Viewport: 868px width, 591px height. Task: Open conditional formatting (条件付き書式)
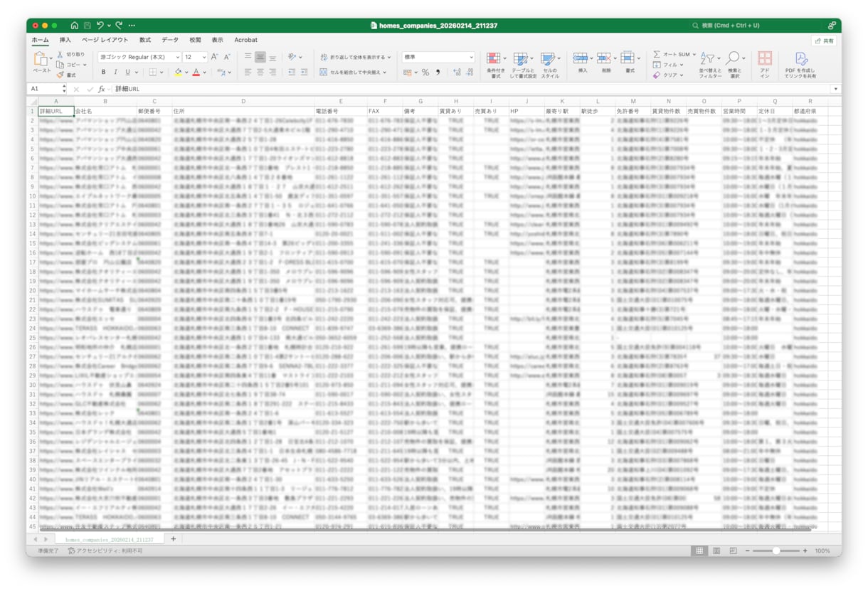click(x=495, y=64)
